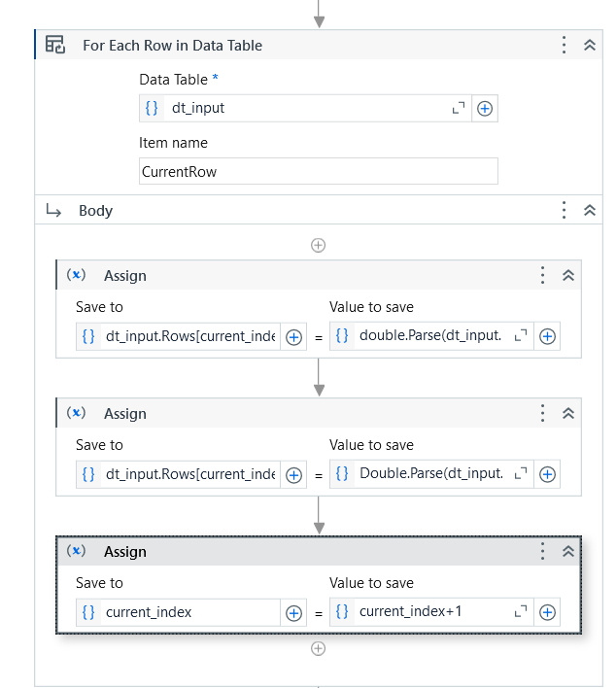Screen dimensions: 616x688
Task: Collapse the Body section
Action: [590, 210]
